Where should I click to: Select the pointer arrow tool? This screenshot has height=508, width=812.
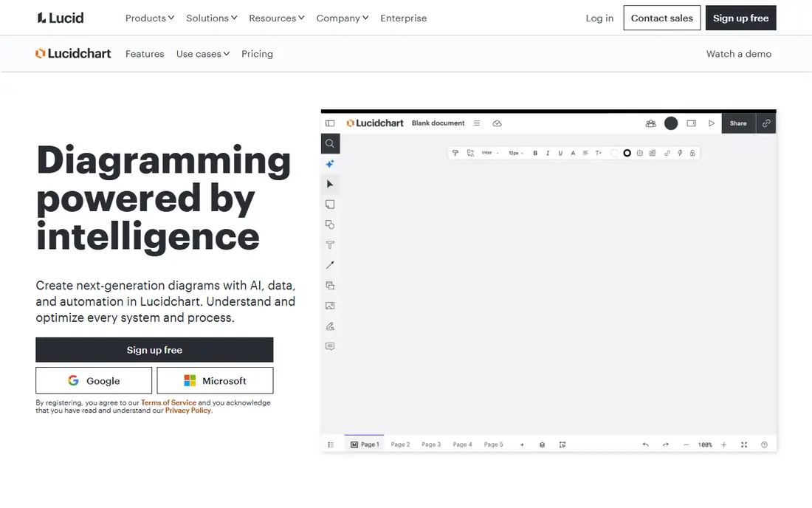point(330,184)
